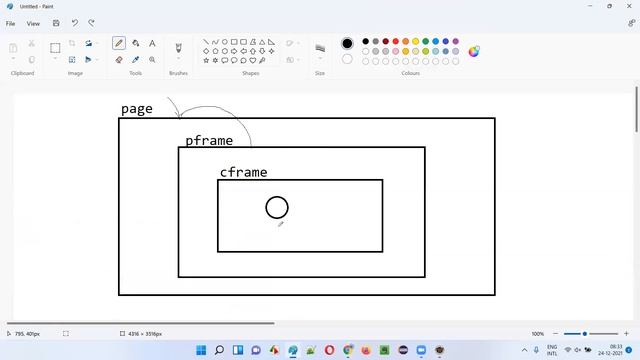Choose the Line shape
Viewport: 640px width, 360px height.
pos(206,42)
